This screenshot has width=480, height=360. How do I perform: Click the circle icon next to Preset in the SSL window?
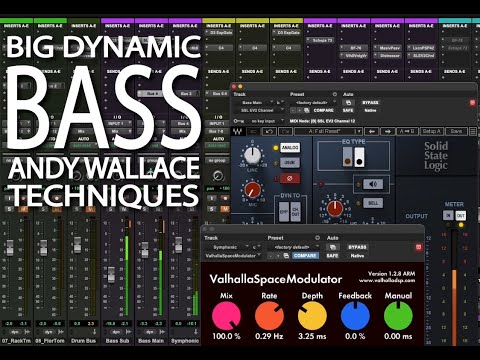[x=335, y=94]
